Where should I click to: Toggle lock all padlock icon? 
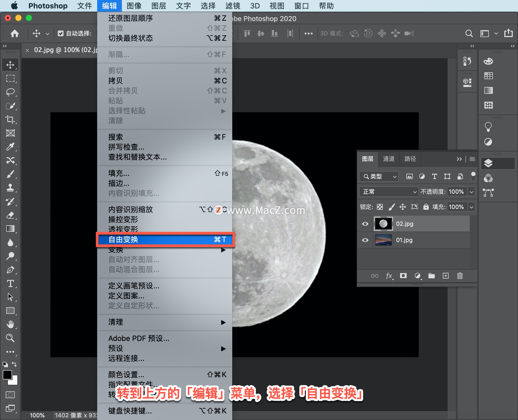pyautogui.click(x=426, y=207)
